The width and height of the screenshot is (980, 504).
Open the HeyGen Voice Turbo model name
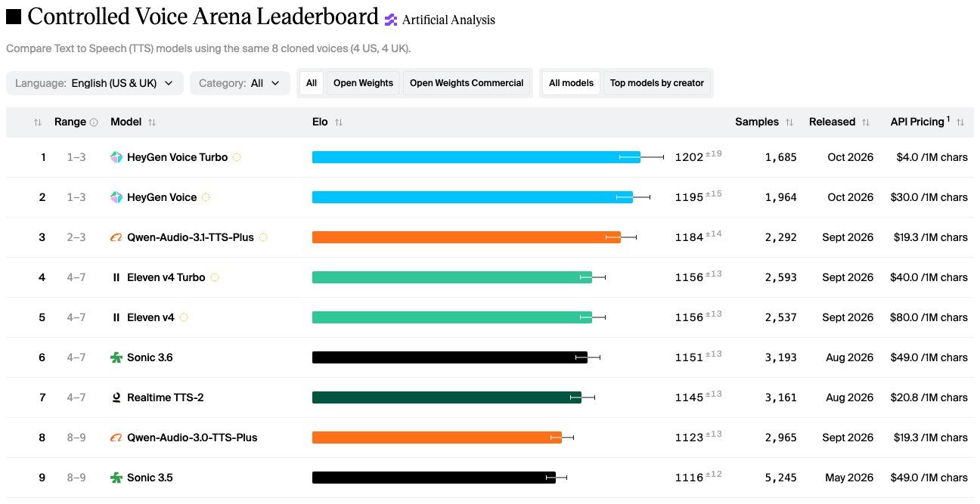coord(177,157)
